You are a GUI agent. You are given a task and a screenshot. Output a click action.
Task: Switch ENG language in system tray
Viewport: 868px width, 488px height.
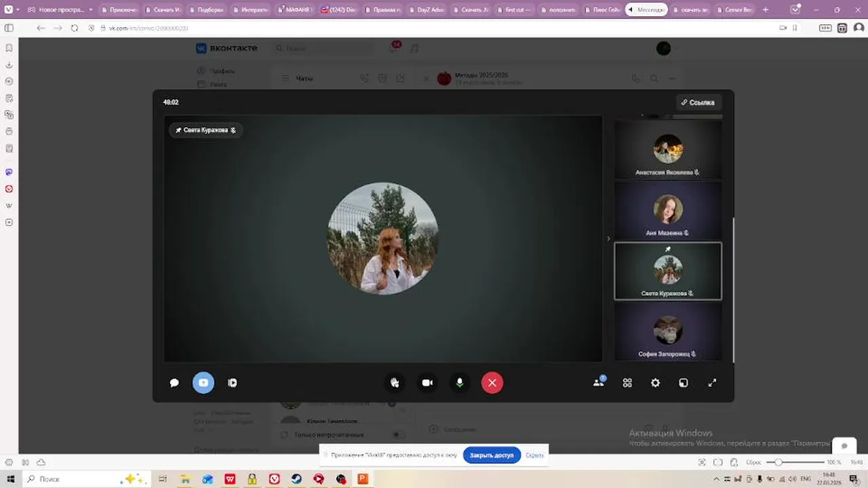806,479
